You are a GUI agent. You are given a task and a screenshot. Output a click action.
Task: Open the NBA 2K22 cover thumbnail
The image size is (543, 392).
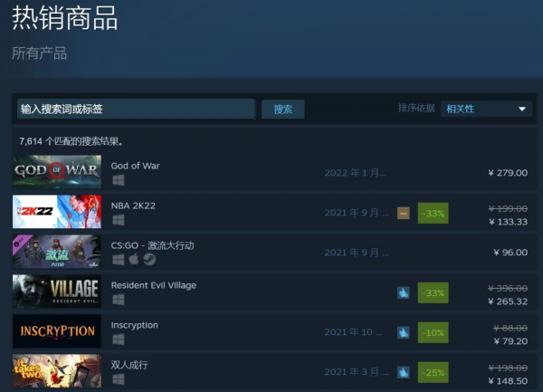[57, 212]
